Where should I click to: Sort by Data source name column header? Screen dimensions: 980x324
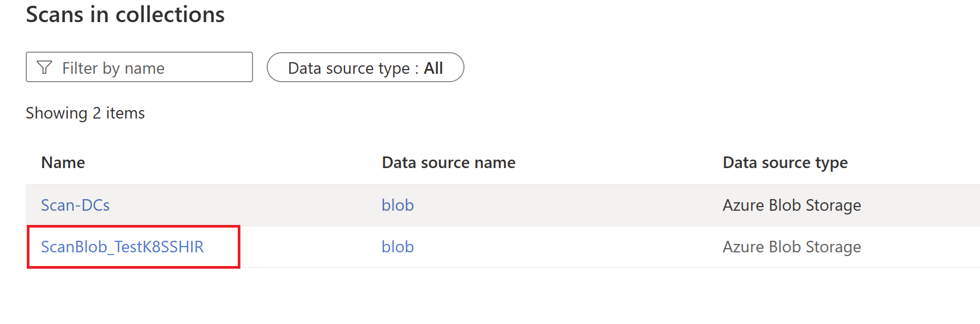pyautogui.click(x=448, y=163)
